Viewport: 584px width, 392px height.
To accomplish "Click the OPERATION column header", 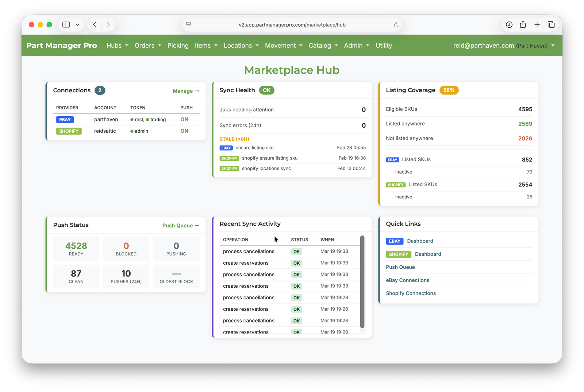I will coord(235,240).
